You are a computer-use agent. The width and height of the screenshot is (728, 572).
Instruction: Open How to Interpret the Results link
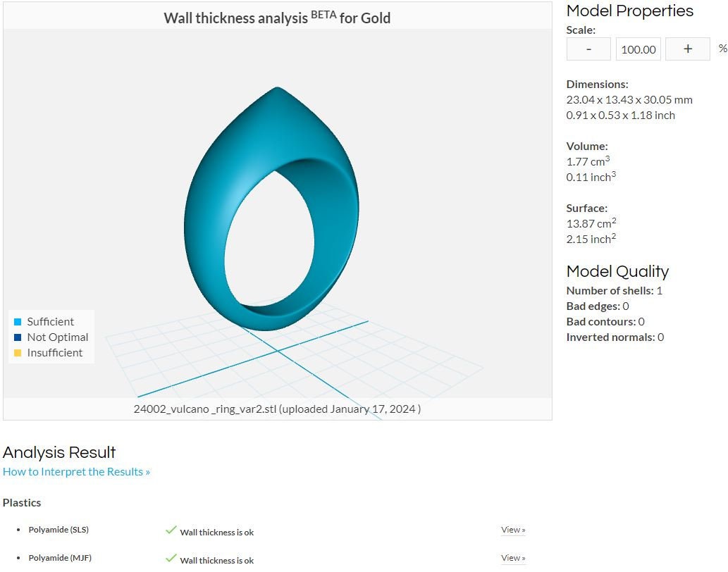76,471
